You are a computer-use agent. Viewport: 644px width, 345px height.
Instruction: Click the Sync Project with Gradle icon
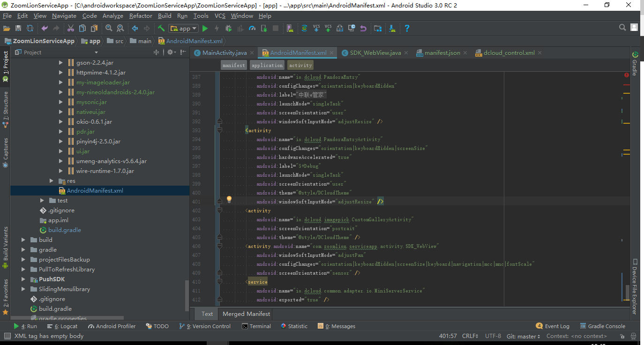coord(304,29)
